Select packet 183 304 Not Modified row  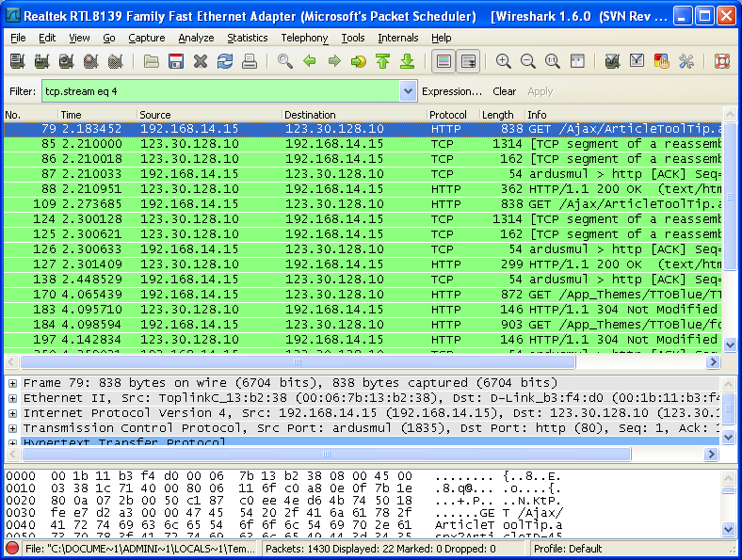tap(363, 310)
